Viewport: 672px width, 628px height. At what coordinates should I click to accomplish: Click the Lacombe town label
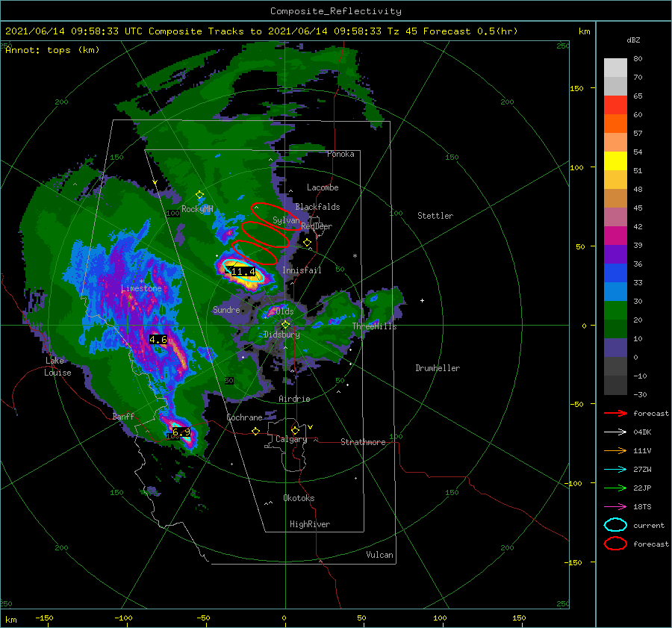click(323, 187)
